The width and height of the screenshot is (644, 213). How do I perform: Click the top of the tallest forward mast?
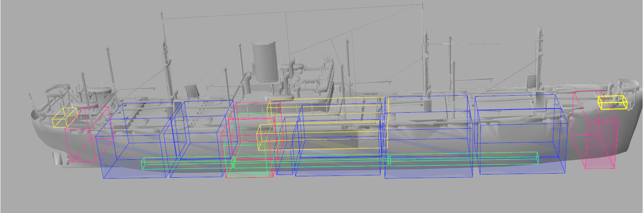(421, 5)
